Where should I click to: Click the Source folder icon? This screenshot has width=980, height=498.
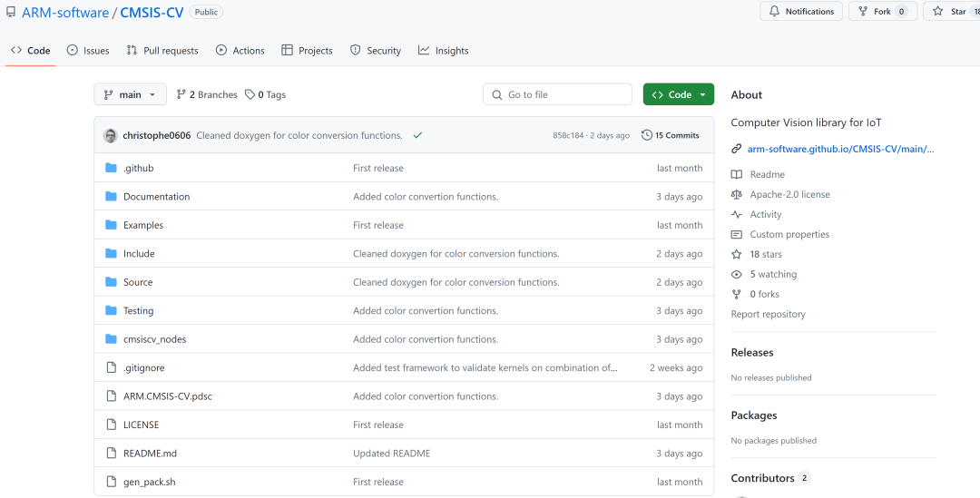[112, 282]
